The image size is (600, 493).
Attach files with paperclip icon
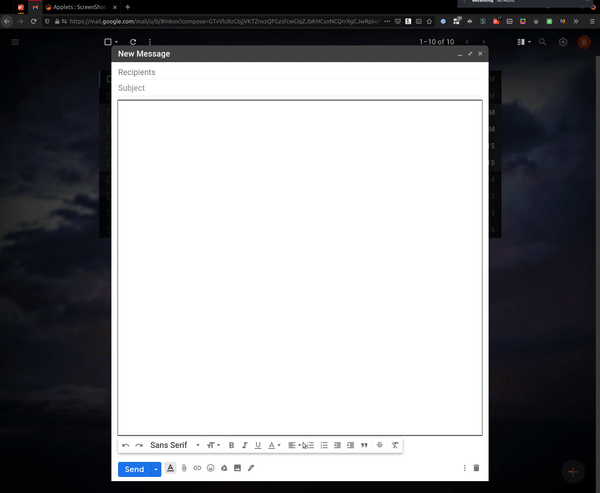184,468
